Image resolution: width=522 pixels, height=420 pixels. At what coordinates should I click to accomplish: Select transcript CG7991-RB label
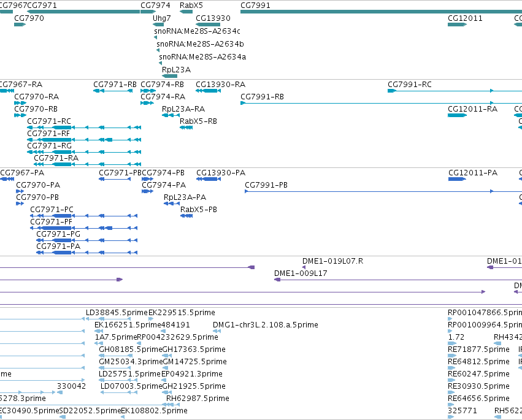click(262, 97)
